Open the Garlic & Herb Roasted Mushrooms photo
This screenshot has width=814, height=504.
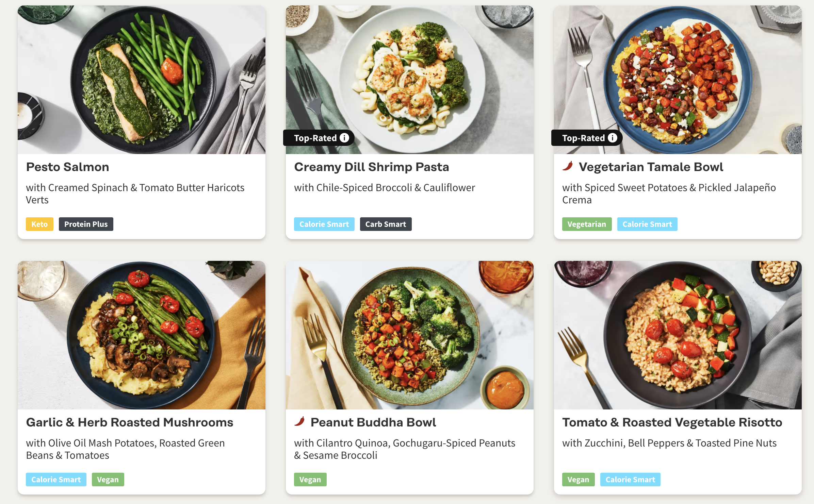[142, 335]
